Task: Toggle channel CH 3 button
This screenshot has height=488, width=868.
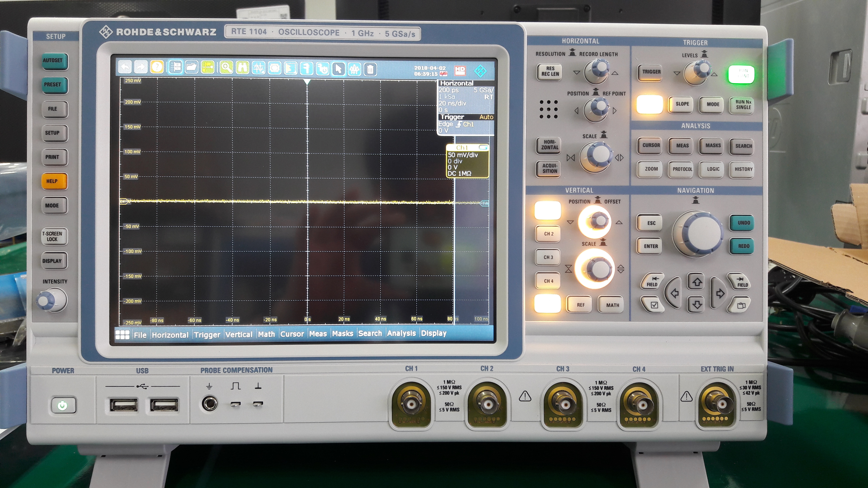Action: coord(548,257)
